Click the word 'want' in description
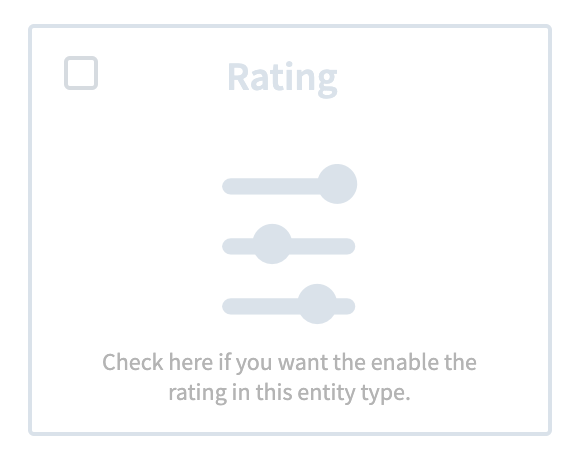The height and width of the screenshot is (464, 582). pos(303,362)
